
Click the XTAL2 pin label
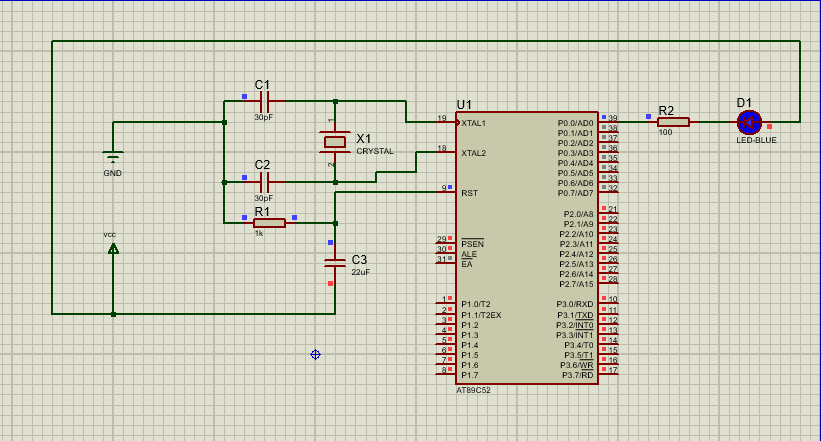(473, 153)
